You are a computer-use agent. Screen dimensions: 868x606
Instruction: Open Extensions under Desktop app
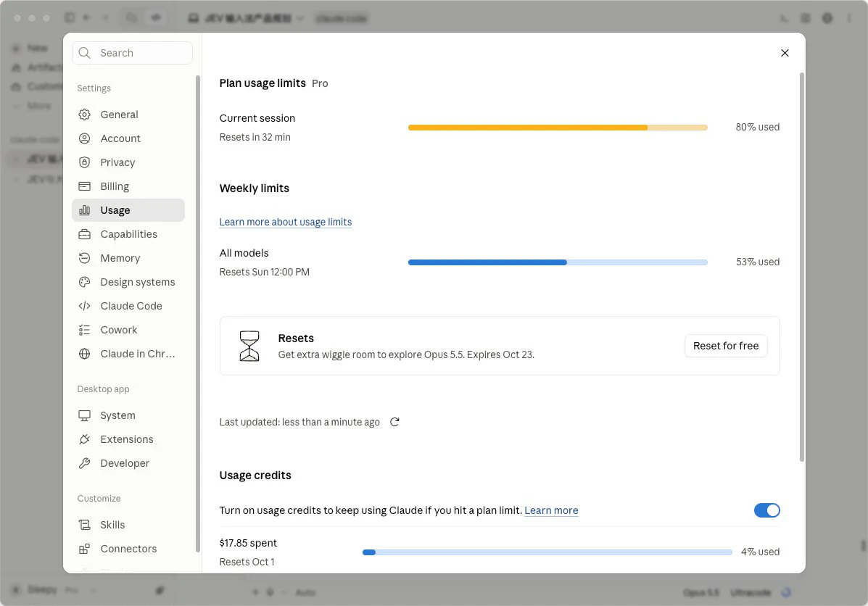128,439
